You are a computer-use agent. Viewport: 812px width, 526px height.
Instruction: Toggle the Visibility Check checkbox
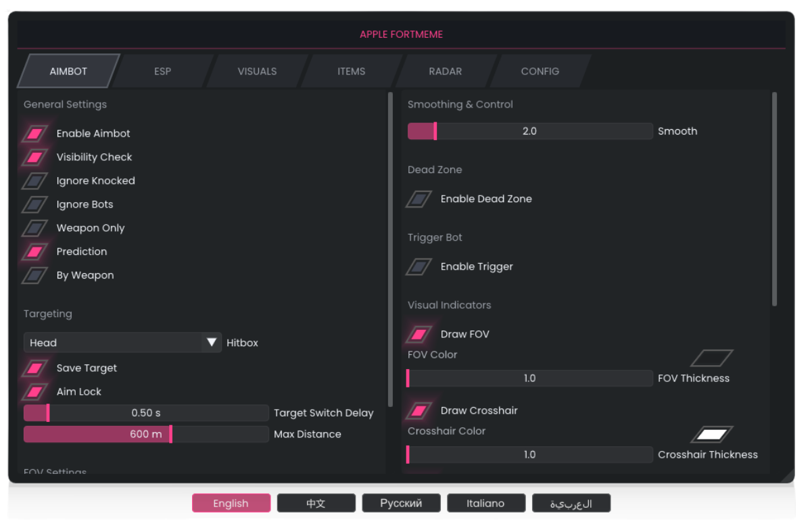click(x=34, y=158)
